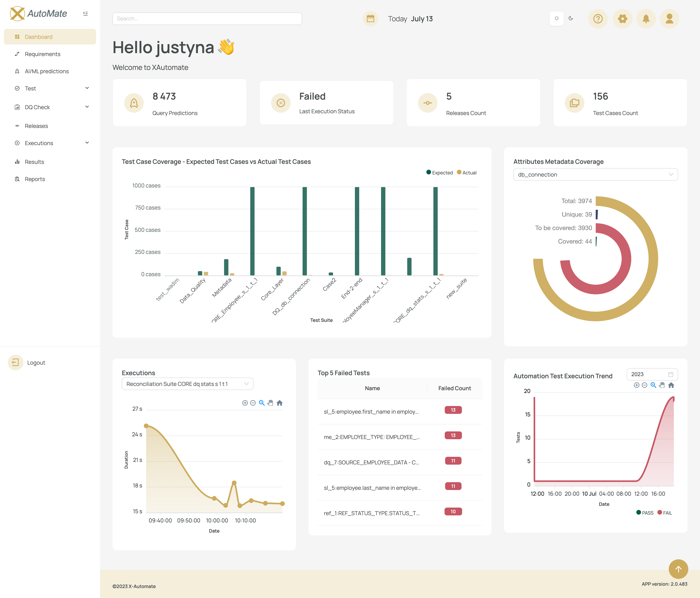
Task: Switch to light mode with the sun toggle
Action: coord(556,19)
